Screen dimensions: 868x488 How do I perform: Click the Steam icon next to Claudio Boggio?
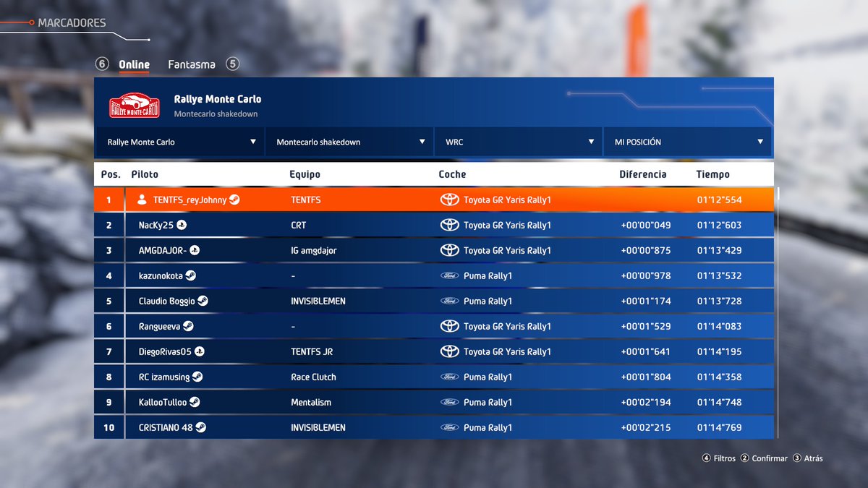[203, 301]
